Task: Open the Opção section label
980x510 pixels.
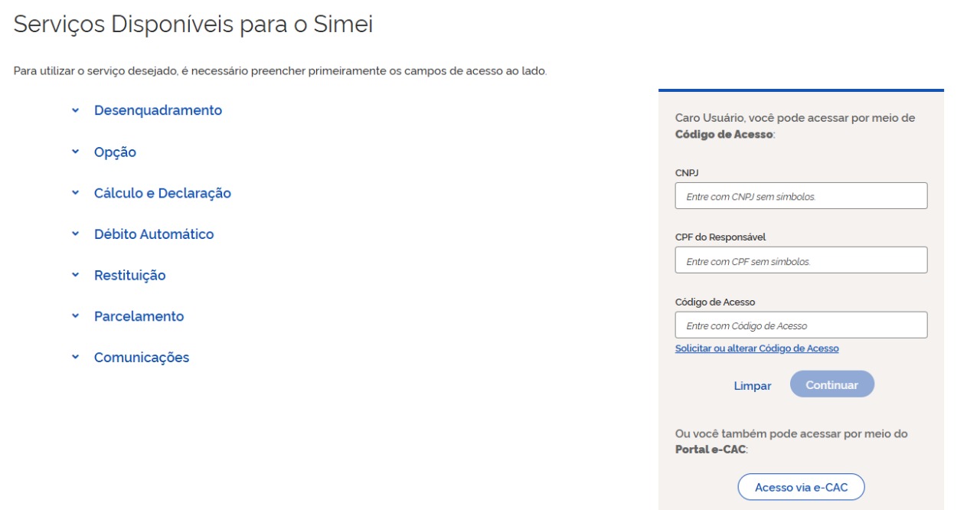Action: pyautogui.click(x=115, y=152)
